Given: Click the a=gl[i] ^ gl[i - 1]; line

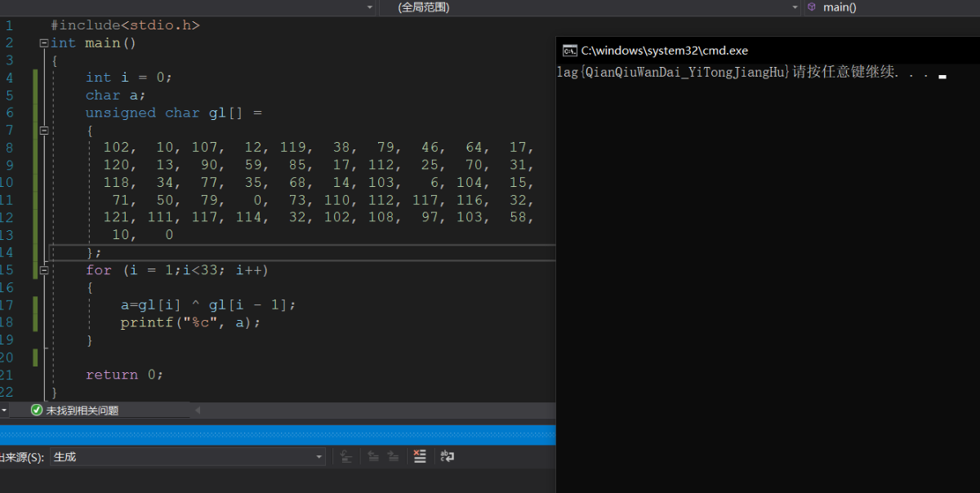Looking at the screenshot, I should click(208, 304).
